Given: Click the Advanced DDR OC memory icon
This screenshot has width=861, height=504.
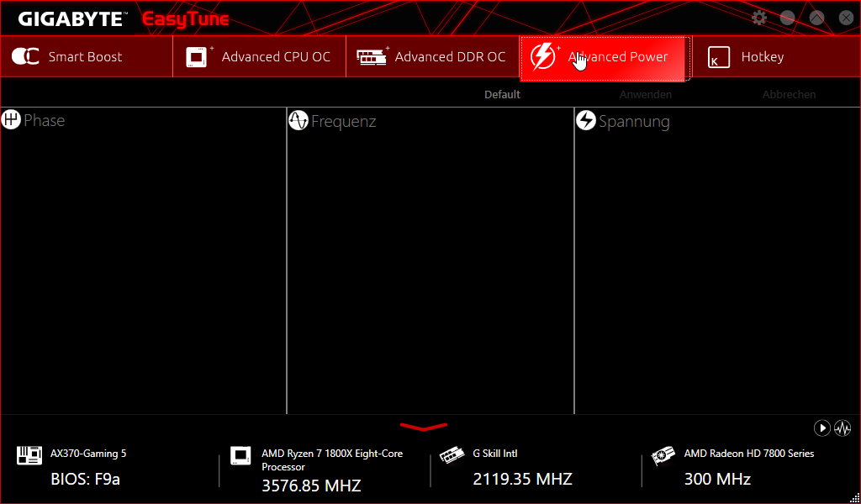Looking at the screenshot, I should (372, 56).
